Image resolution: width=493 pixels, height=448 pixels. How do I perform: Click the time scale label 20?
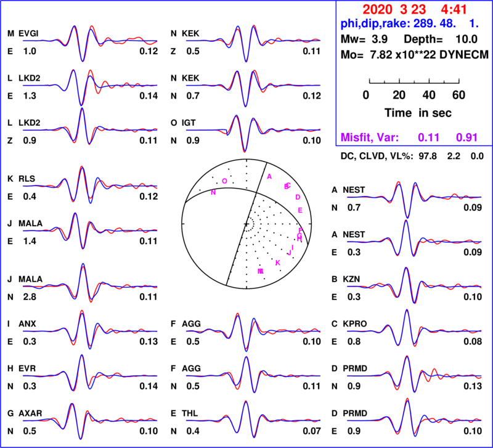click(399, 95)
